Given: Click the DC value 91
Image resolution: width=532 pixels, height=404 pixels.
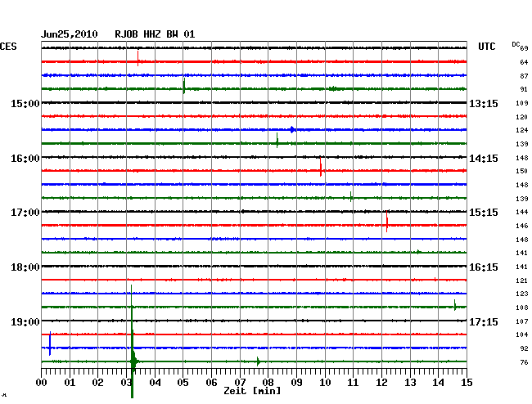Looking at the screenshot, I should coord(524,89).
